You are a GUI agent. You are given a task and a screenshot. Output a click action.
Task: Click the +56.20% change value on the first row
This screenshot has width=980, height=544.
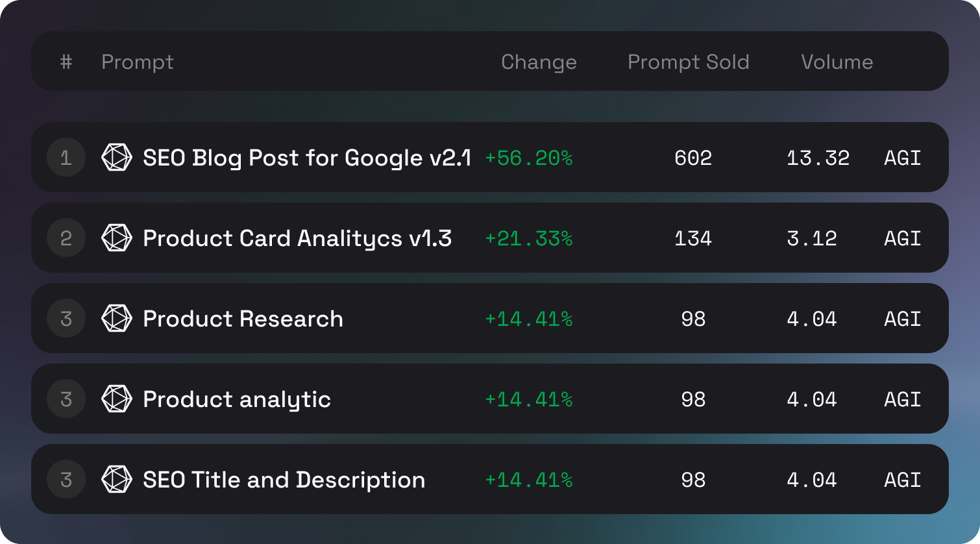pyautogui.click(x=530, y=157)
